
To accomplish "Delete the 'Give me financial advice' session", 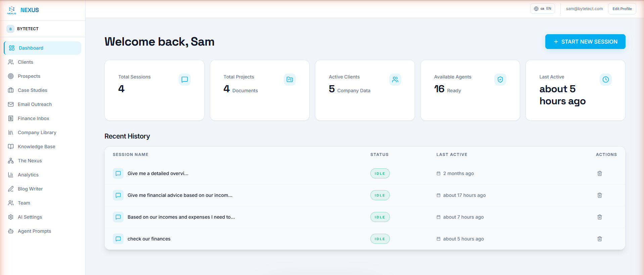I will click(600, 195).
